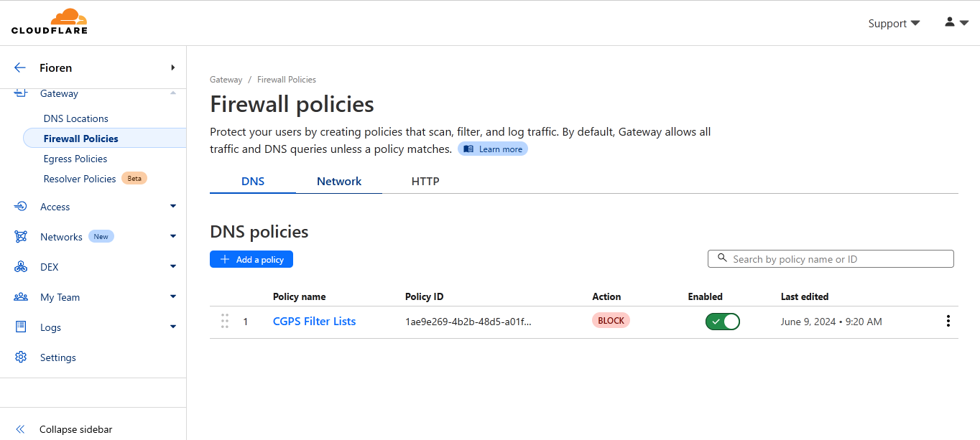Switch to the Network tab
Viewport: 980px width, 440px height.
click(339, 182)
